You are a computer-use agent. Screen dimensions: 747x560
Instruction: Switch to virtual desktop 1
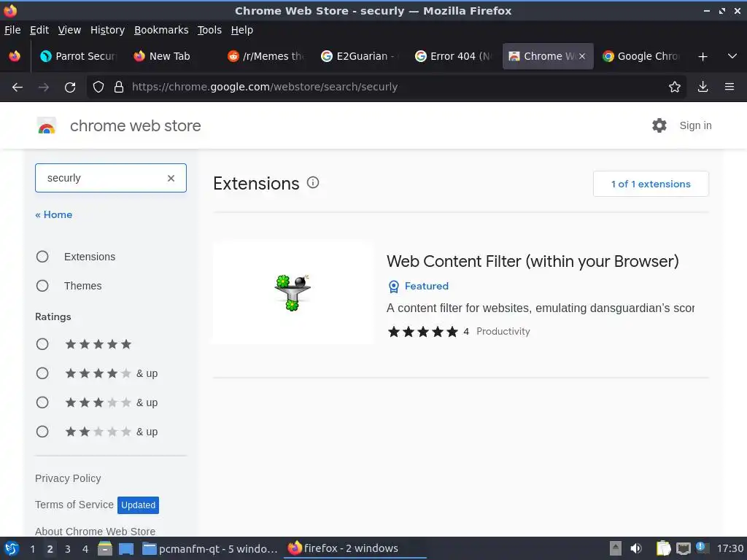tap(32, 549)
